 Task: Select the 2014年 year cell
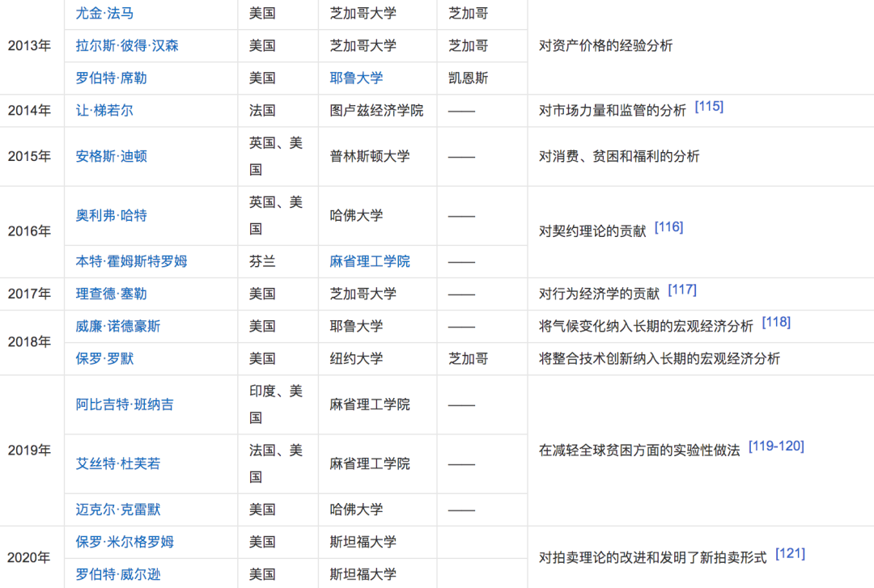pos(32,110)
